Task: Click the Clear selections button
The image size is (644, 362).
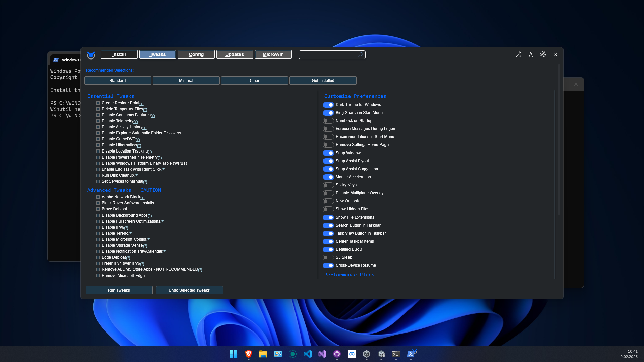Action: (255, 81)
